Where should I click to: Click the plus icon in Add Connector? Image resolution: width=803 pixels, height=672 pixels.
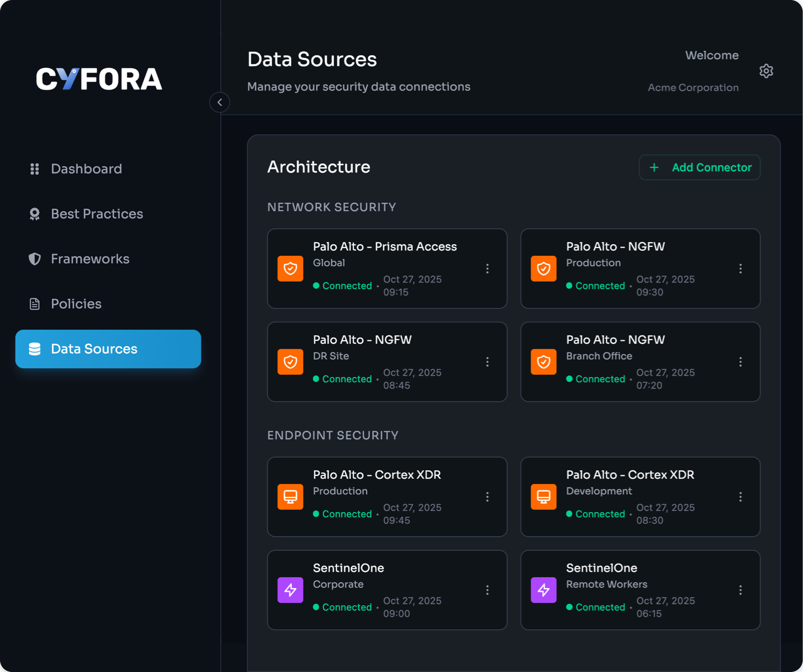[654, 167]
